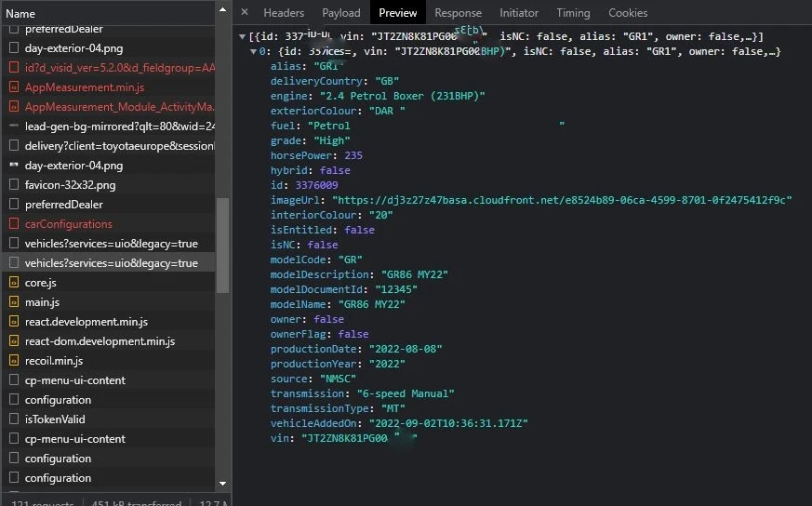Select the core.js request

(x=40, y=282)
